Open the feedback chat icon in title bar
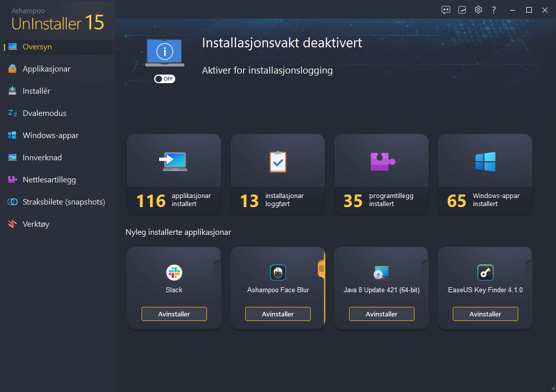This screenshot has width=556, height=392. coord(446,10)
